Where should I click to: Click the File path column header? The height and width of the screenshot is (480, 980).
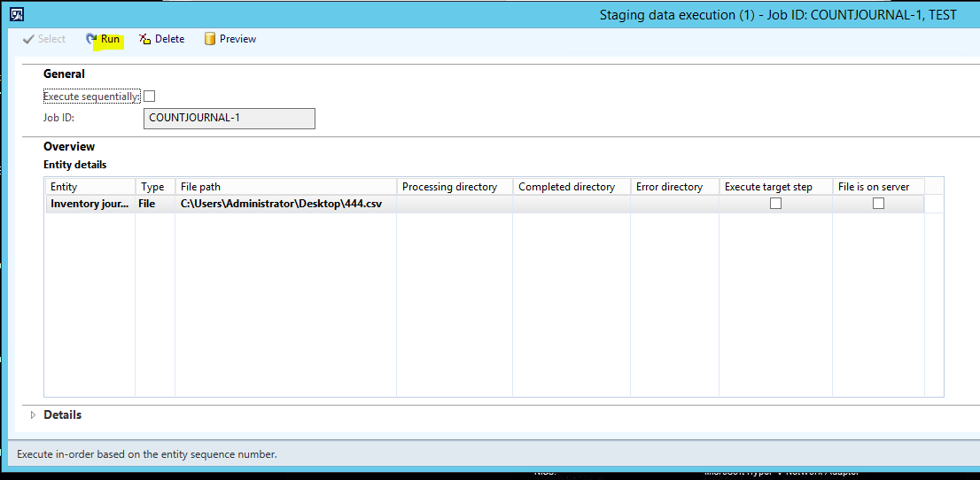[x=285, y=187]
